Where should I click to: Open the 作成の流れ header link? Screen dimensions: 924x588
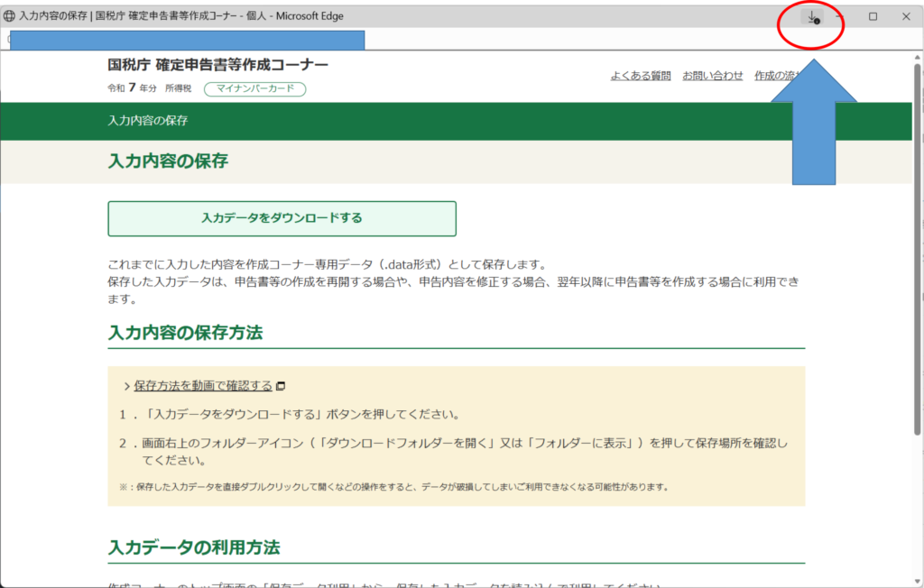point(776,76)
